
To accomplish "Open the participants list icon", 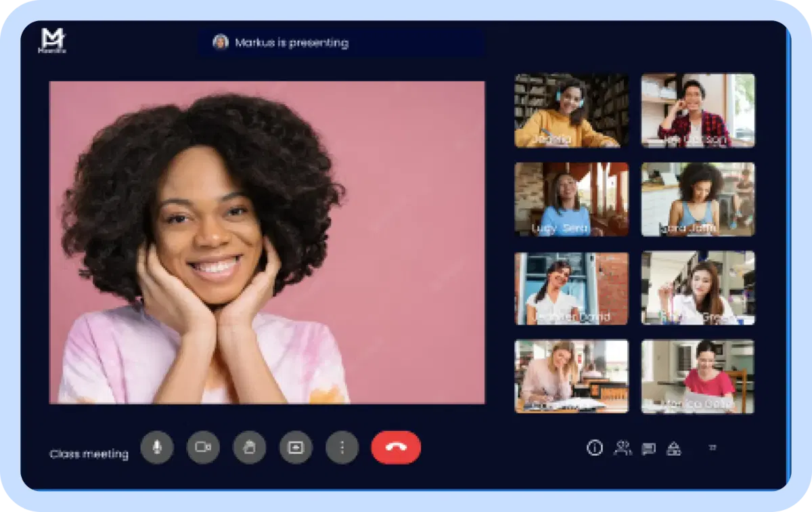I will [623, 448].
